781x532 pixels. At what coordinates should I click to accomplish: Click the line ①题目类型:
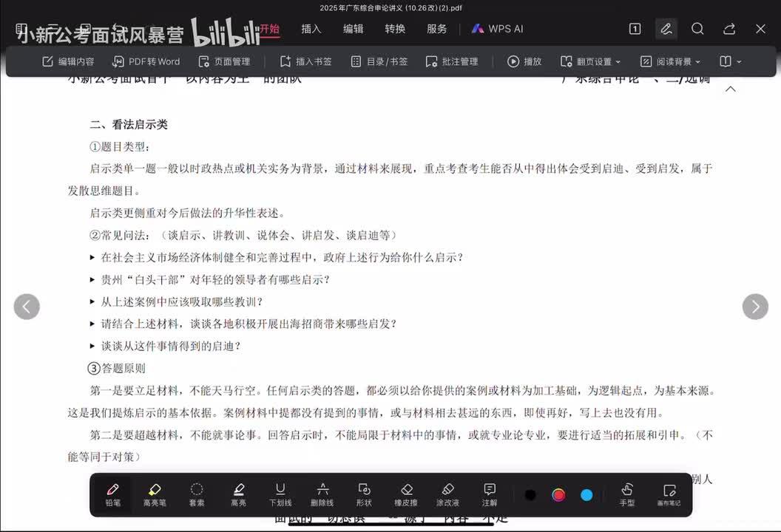pyautogui.click(x=120, y=147)
